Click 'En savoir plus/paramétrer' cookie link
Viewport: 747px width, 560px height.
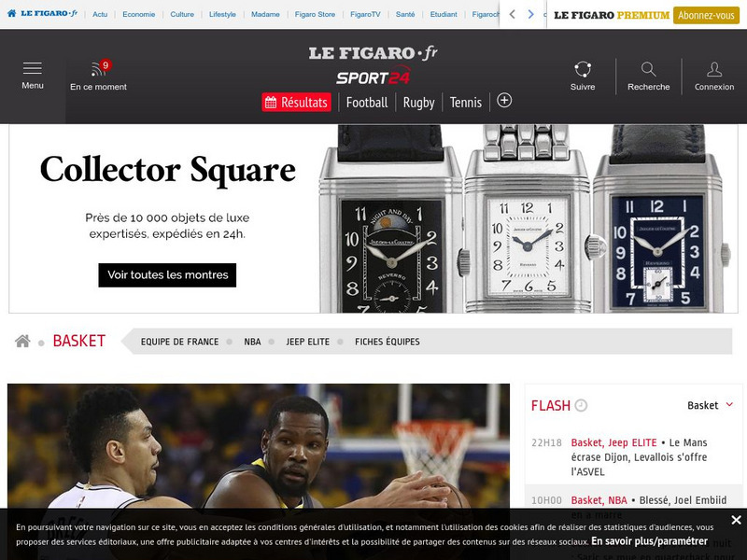tap(649, 541)
